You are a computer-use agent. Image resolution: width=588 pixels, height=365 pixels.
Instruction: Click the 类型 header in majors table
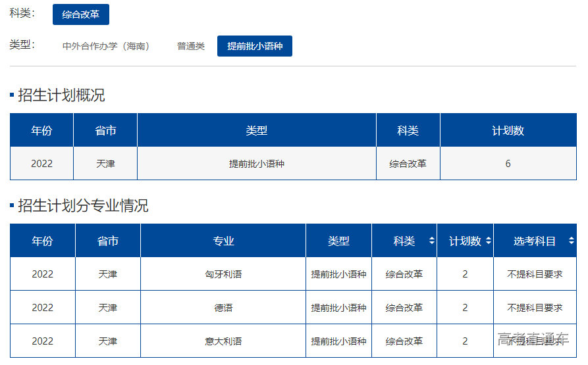[x=338, y=241]
